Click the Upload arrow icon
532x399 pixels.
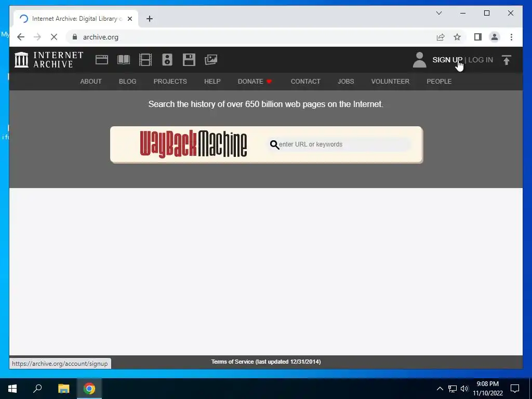tap(506, 60)
